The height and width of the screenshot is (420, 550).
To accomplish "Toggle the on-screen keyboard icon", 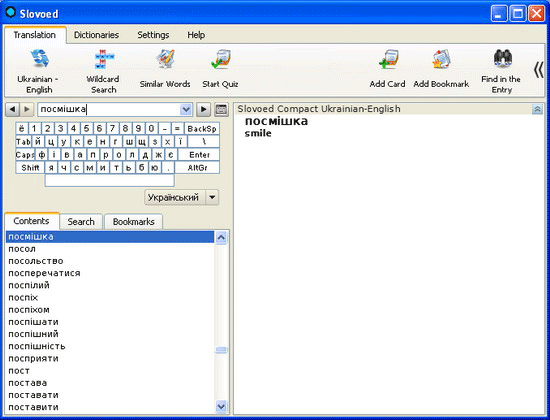I will click(x=221, y=109).
